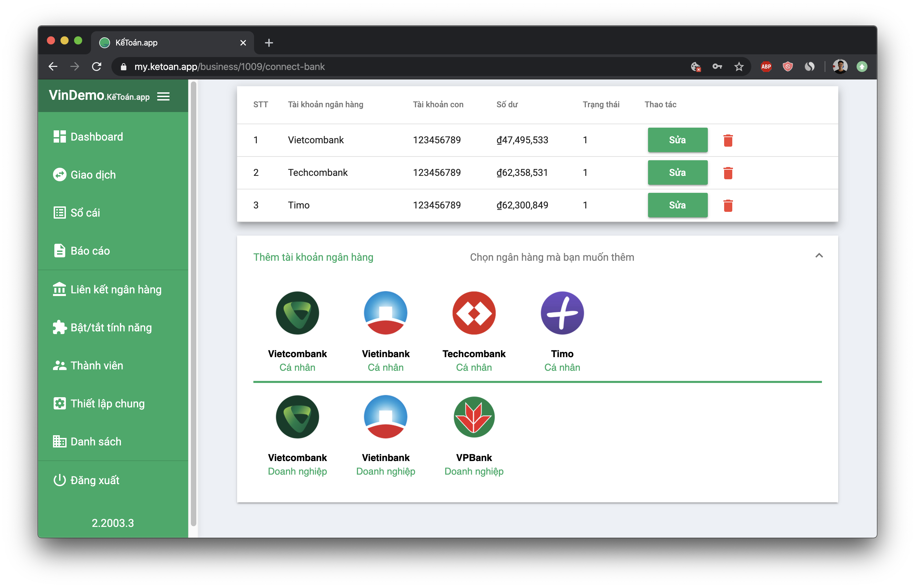Click browser back arrow
915x588 pixels.
pyautogui.click(x=53, y=67)
